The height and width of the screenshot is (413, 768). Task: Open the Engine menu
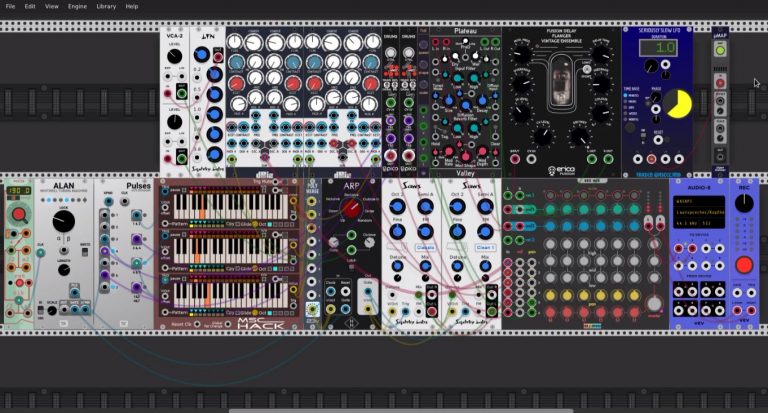click(x=77, y=6)
